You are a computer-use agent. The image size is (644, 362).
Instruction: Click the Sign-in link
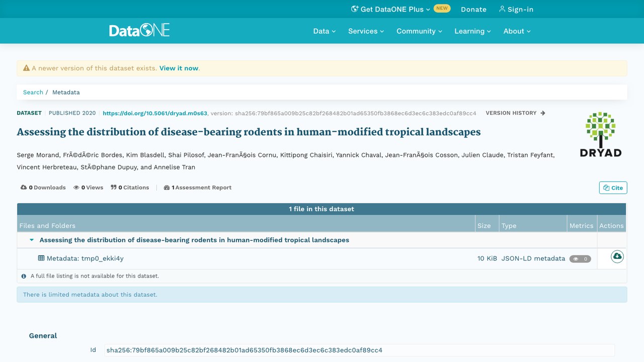click(516, 9)
